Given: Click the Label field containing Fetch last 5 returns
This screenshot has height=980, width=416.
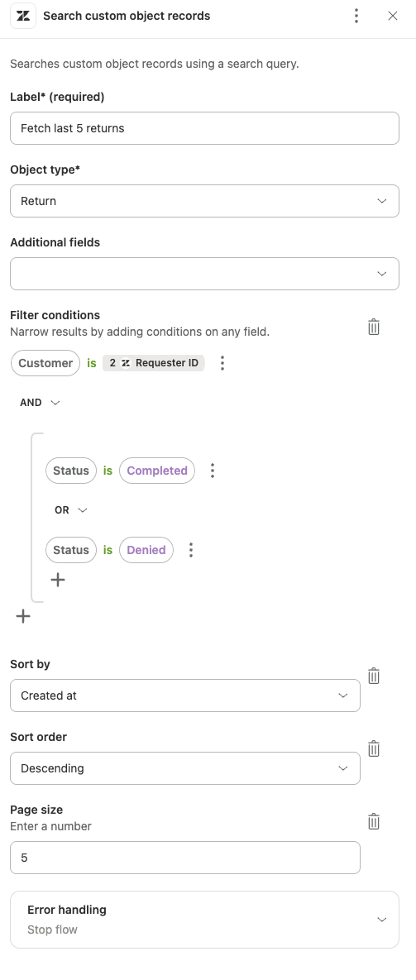Looking at the screenshot, I should point(204,128).
